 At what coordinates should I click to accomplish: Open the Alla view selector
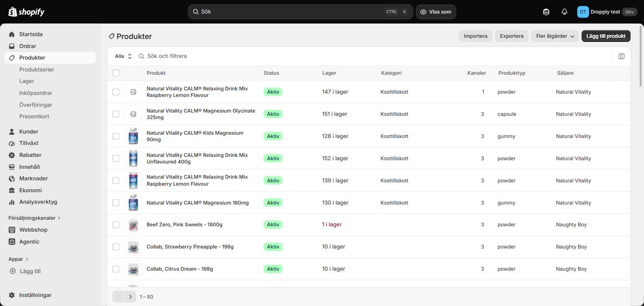click(123, 56)
